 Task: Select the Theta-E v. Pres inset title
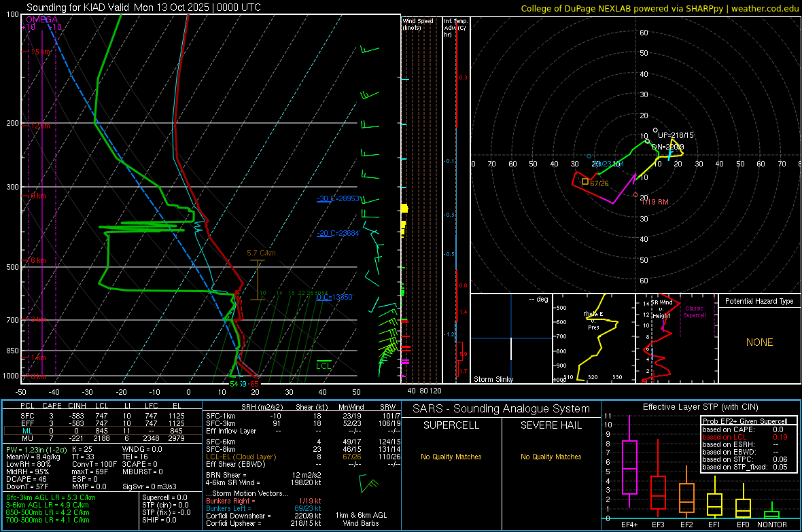[x=593, y=320]
